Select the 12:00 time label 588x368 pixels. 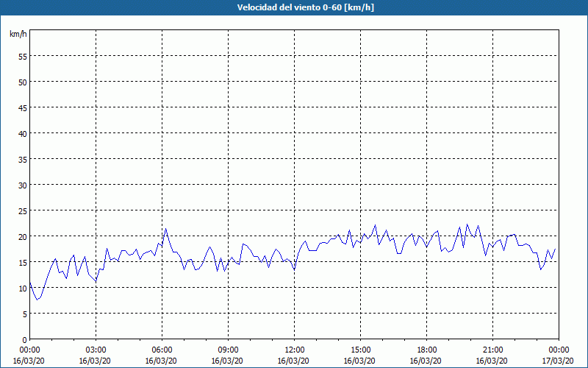(294, 350)
